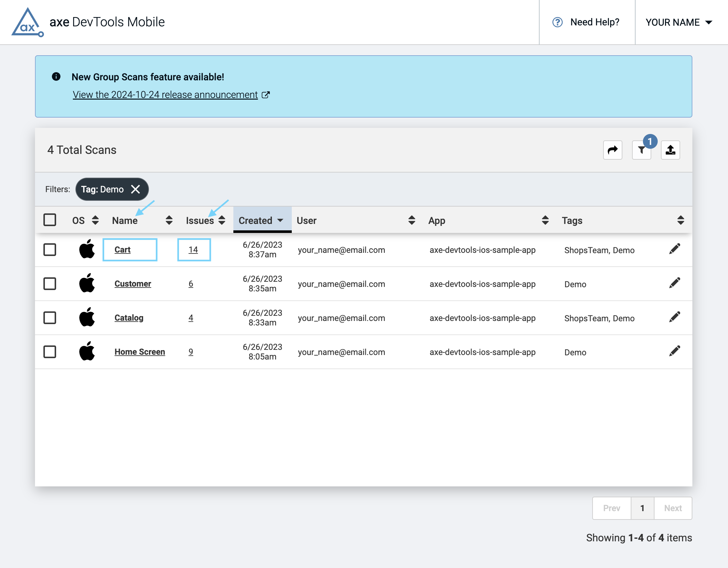Click the axe DevTools Mobile logo
This screenshot has height=568, width=728.
pyautogui.click(x=28, y=22)
